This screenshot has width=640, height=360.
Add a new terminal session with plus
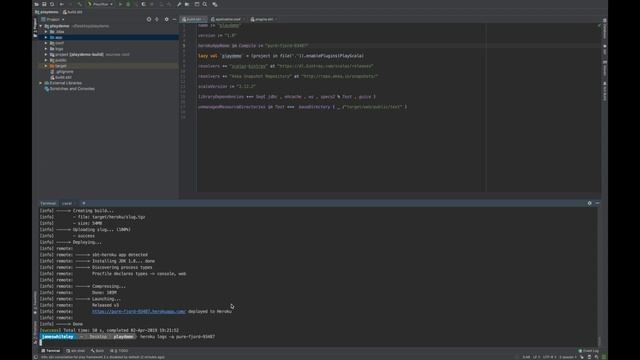(x=84, y=203)
